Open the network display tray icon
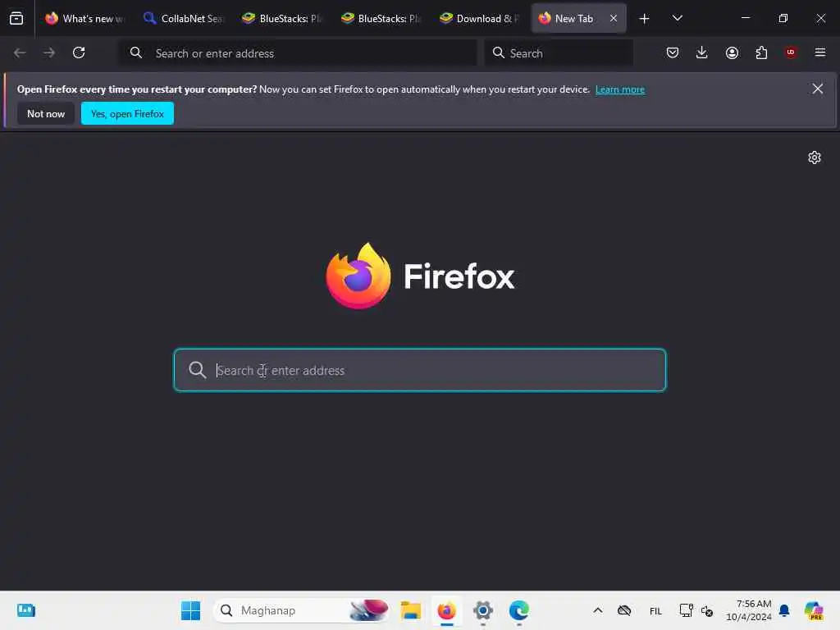 tap(687, 610)
